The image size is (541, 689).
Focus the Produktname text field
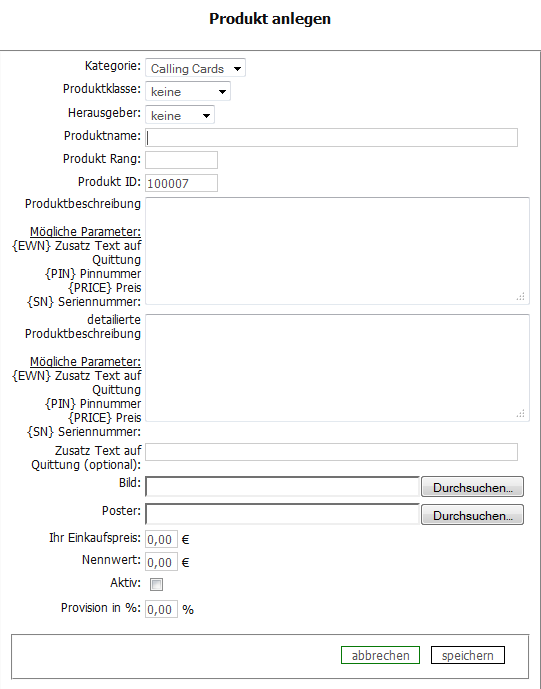pyautogui.click(x=331, y=138)
